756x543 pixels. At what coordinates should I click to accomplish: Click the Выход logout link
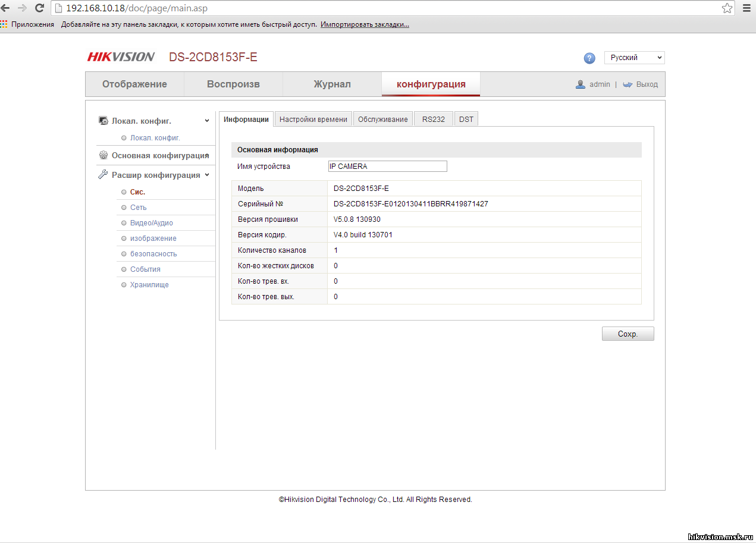click(647, 84)
